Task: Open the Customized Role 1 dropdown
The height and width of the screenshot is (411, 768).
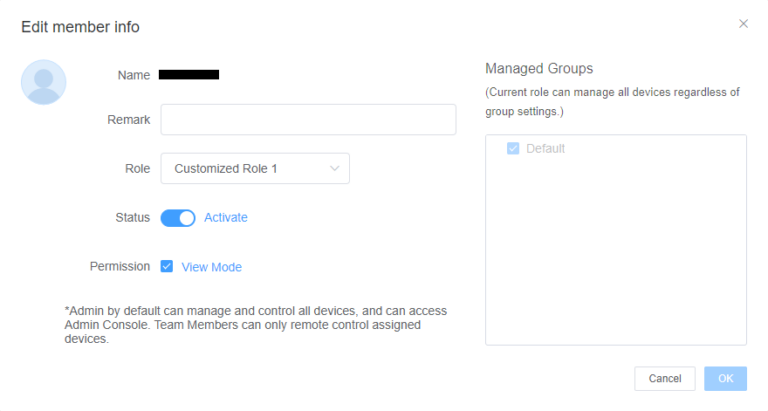Action: tap(255, 169)
